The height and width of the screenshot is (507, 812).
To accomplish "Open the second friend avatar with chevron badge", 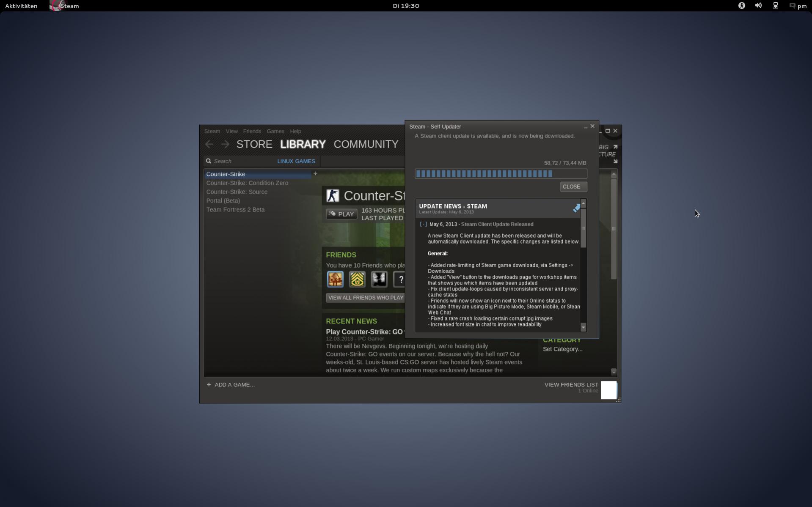I will click(357, 280).
